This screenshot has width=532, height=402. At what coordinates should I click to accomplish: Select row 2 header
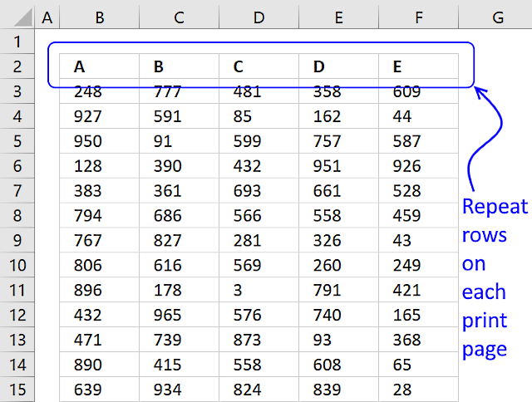click(x=17, y=66)
